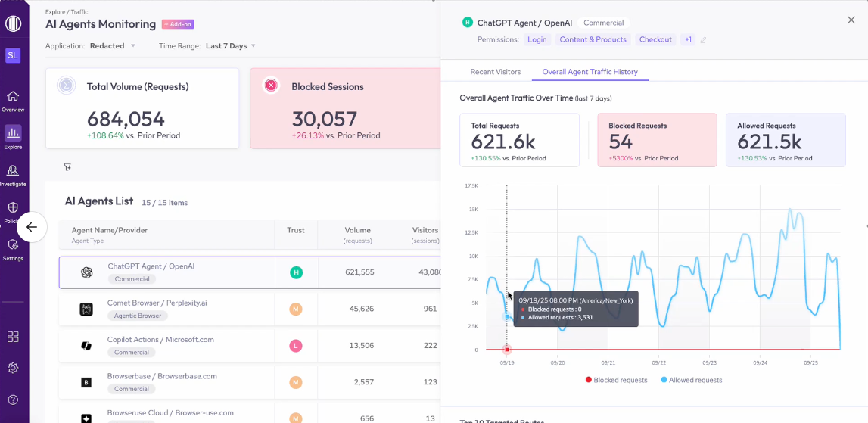Click the SL user avatar badge
The height and width of the screenshot is (423, 868).
(13, 55)
